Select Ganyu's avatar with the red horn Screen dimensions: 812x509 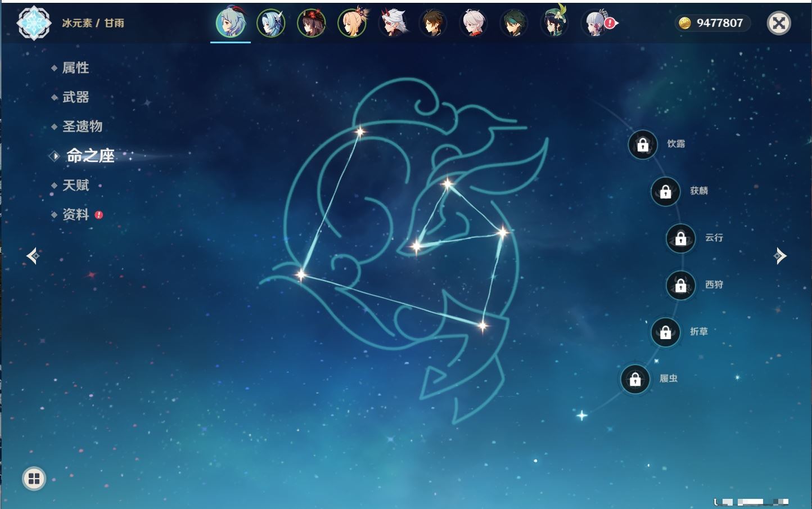[x=231, y=23]
